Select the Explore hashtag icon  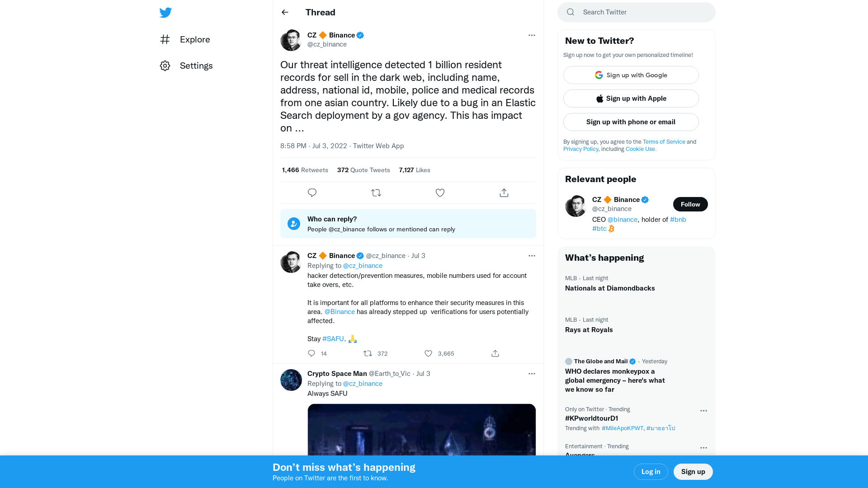point(165,39)
